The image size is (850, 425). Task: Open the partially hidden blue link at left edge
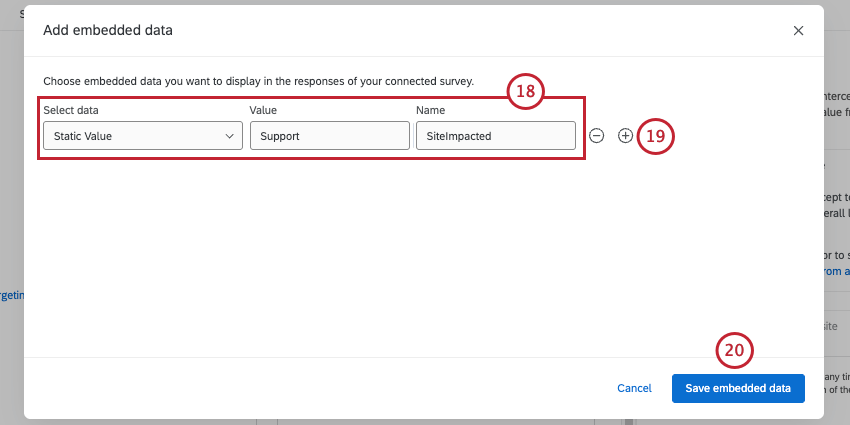click(11, 295)
